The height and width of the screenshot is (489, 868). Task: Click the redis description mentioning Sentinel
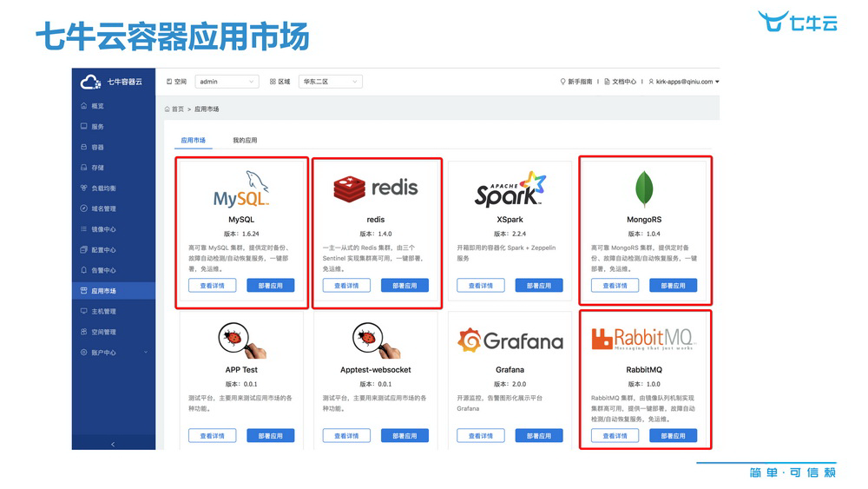pos(373,258)
